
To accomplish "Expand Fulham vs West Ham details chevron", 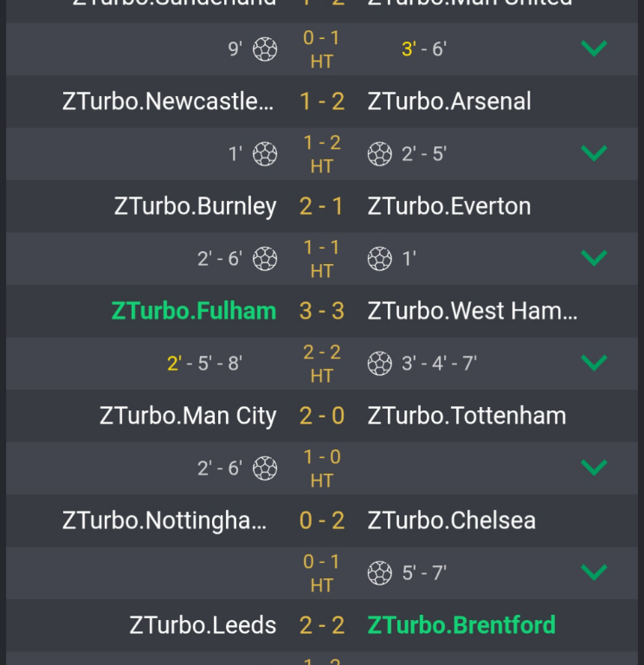I will [594, 363].
